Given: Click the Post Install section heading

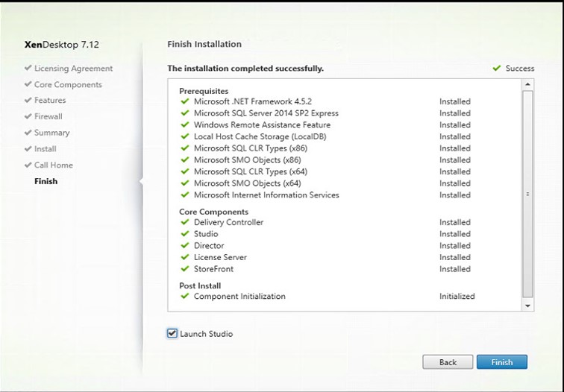Looking at the screenshot, I should coord(200,285).
